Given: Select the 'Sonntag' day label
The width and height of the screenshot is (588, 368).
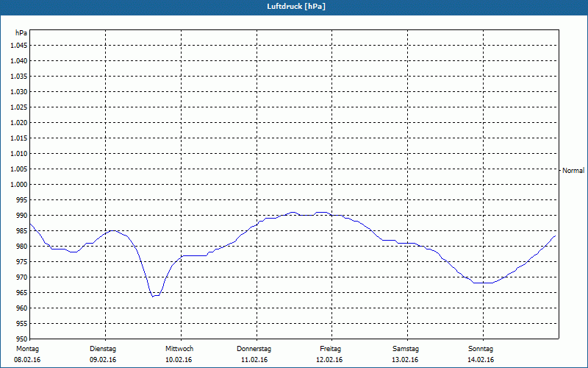Looking at the screenshot, I should tap(481, 349).
